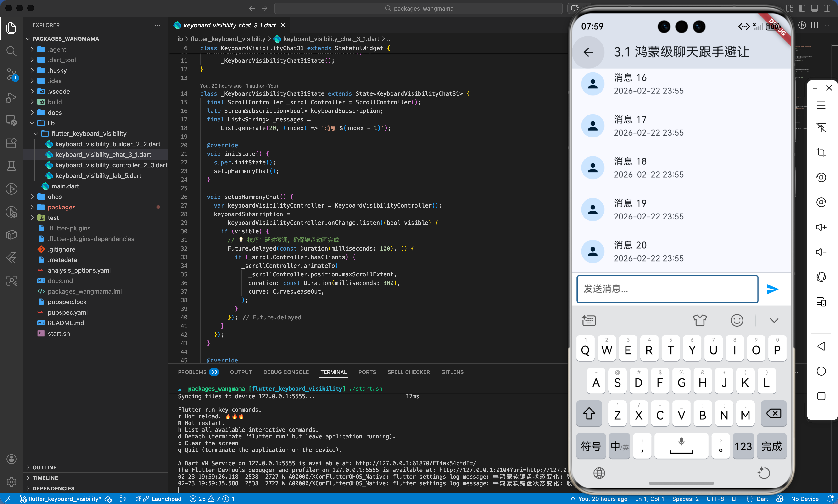The image size is (838, 504).
Task: Open the Search view in activity bar
Action: [11, 51]
